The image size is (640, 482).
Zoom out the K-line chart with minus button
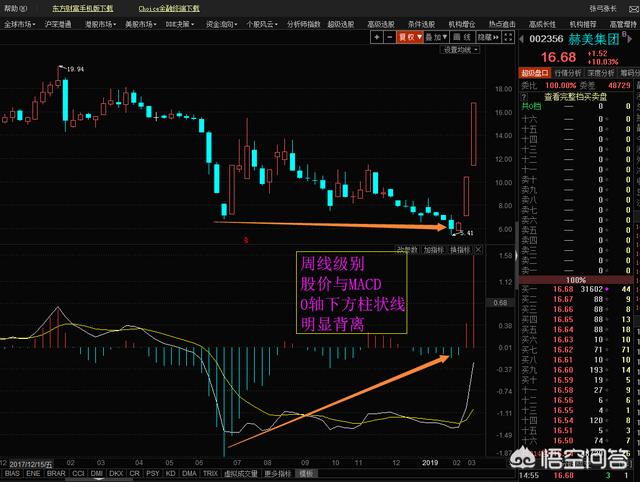tap(390, 37)
